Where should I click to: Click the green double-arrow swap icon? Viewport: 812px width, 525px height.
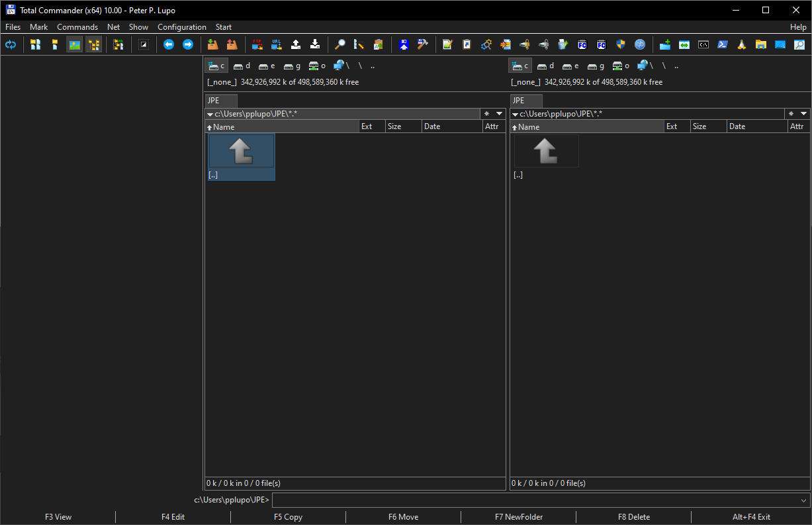point(684,44)
